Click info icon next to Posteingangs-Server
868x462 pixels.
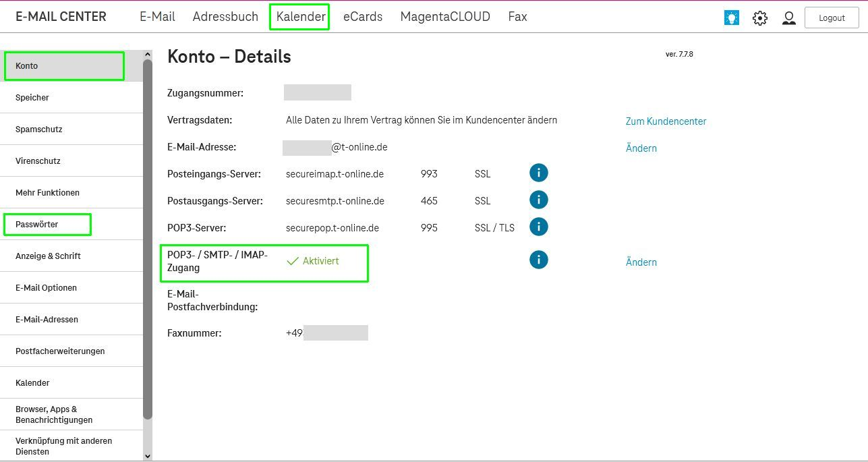pyautogui.click(x=538, y=173)
